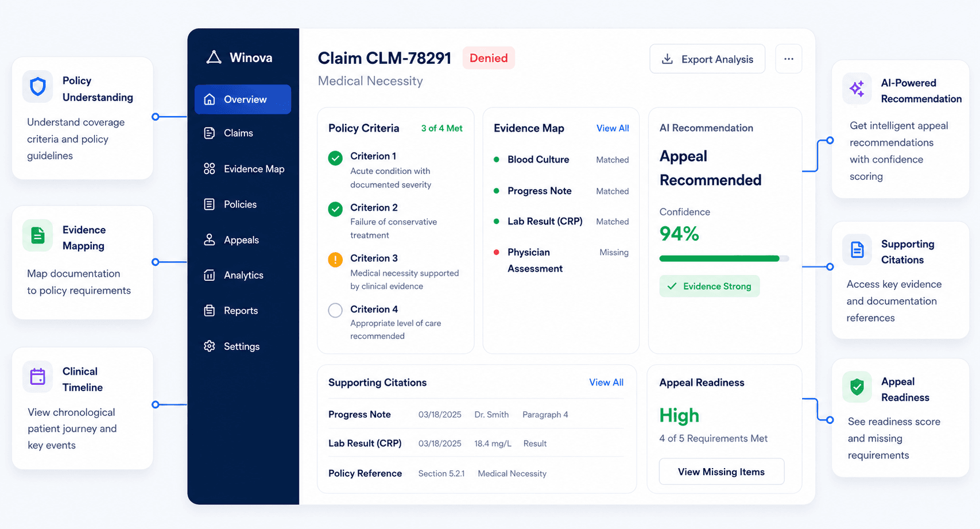The image size is (980, 529).
Task: Click the Criterion 3 orange warning icon
Action: [x=335, y=260]
